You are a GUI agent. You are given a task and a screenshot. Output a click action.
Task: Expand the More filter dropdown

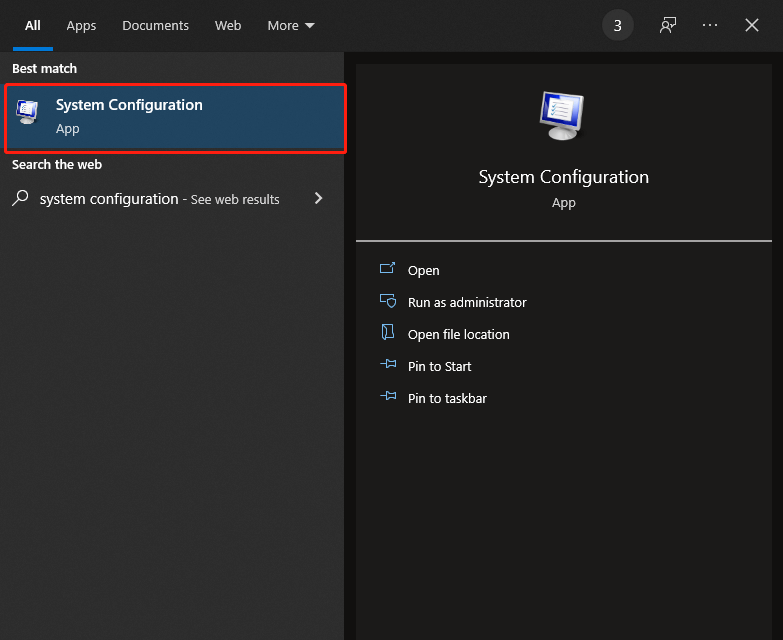coord(290,26)
